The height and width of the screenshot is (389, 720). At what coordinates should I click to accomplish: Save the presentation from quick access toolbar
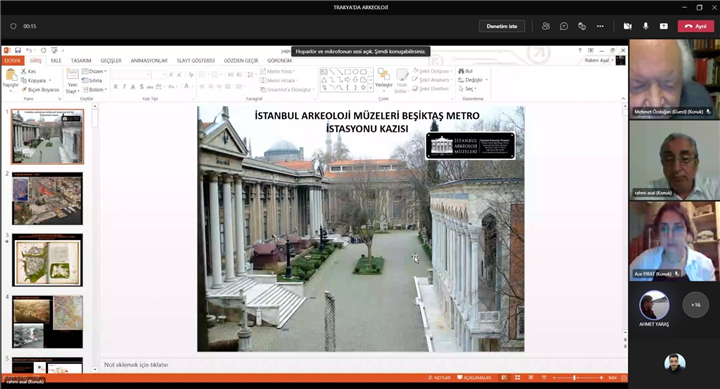point(18,50)
